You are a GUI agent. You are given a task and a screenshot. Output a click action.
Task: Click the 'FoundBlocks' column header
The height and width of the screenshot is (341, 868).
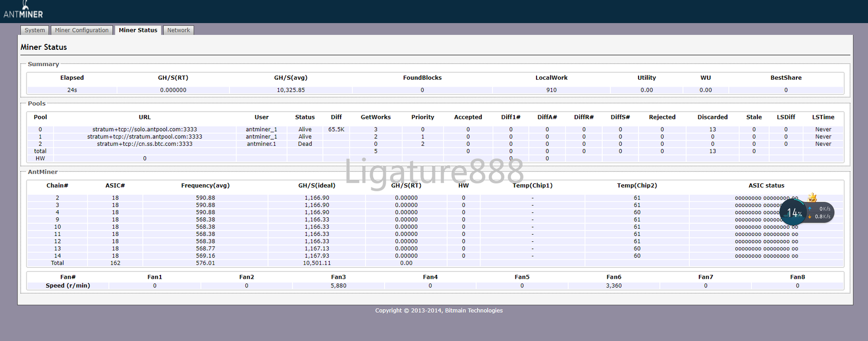pyautogui.click(x=422, y=78)
